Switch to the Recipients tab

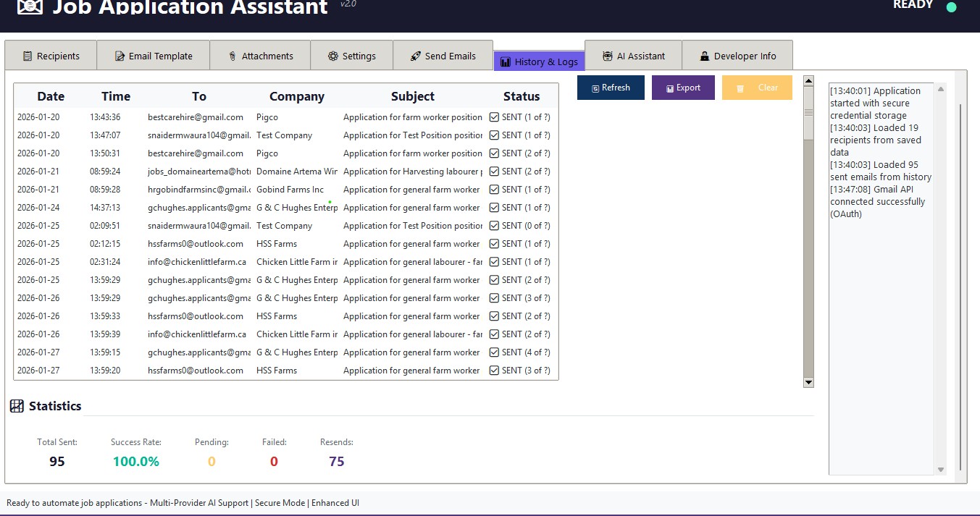point(50,55)
